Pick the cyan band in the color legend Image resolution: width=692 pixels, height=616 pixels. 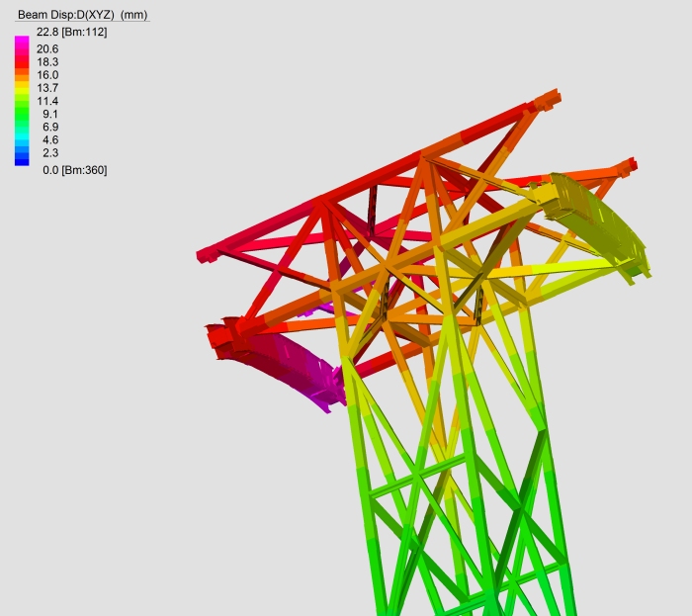[x=21, y=140]
